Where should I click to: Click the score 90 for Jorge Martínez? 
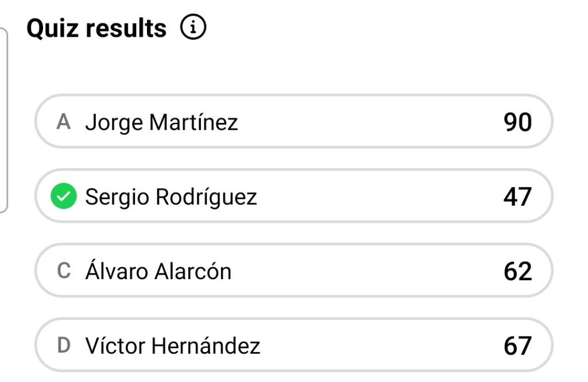click(517, 122)
